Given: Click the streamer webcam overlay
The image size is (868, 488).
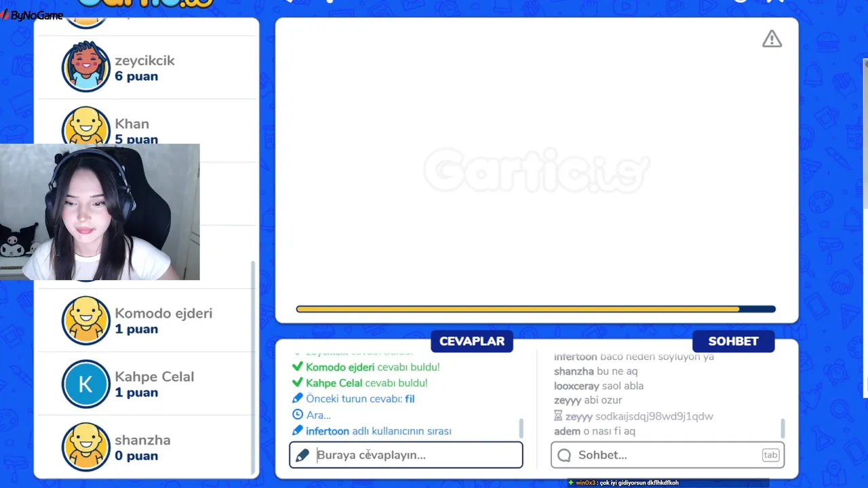Looking at the screenshot, I should tap(100, 211).
